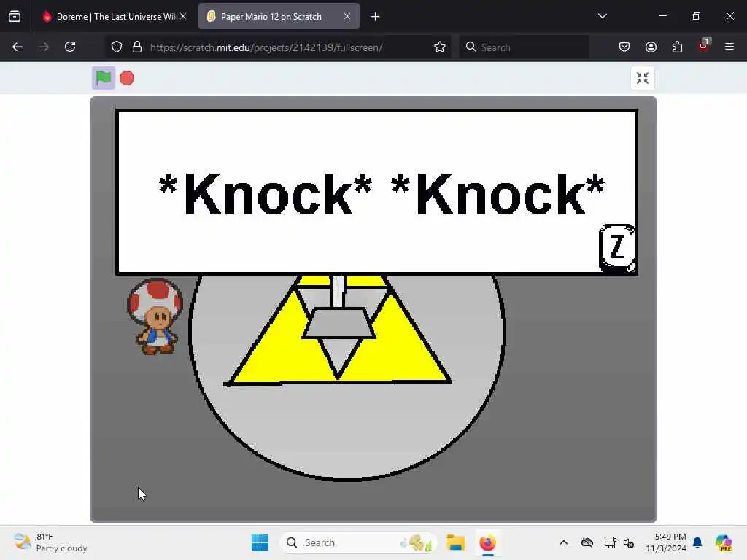Show hidden system tray icons
Screen dimensions: 747x560
[x=564, y=542]
